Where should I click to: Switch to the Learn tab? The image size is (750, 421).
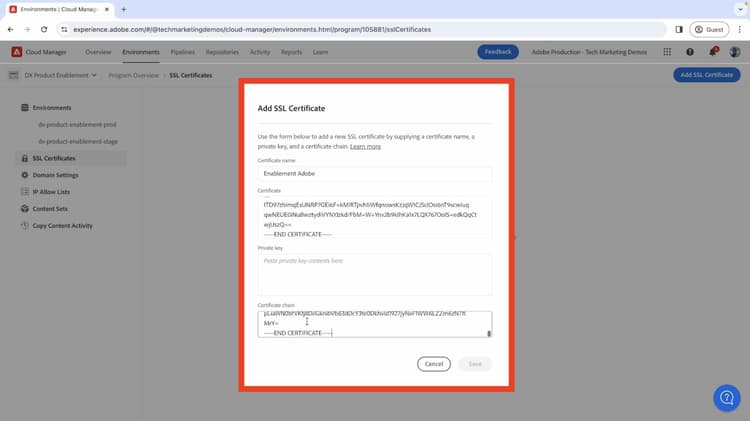[x=320, y=52]
